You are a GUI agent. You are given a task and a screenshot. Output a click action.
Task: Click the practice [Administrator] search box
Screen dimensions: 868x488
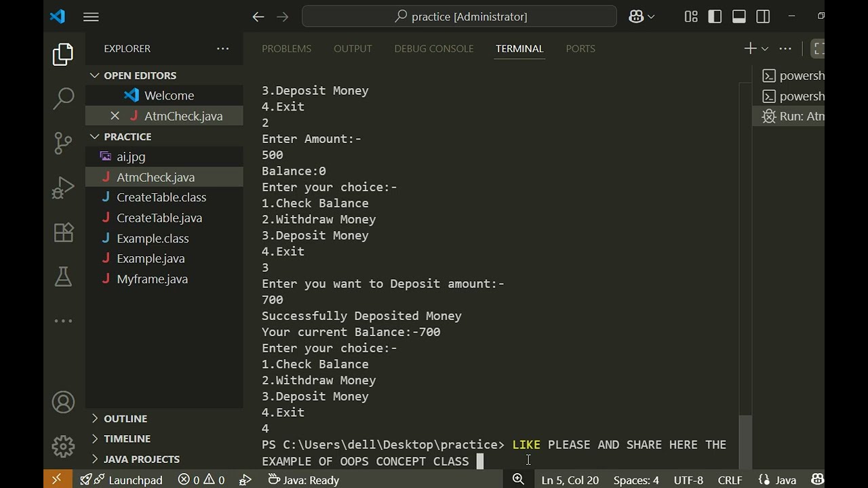click(x=459, y=17)
